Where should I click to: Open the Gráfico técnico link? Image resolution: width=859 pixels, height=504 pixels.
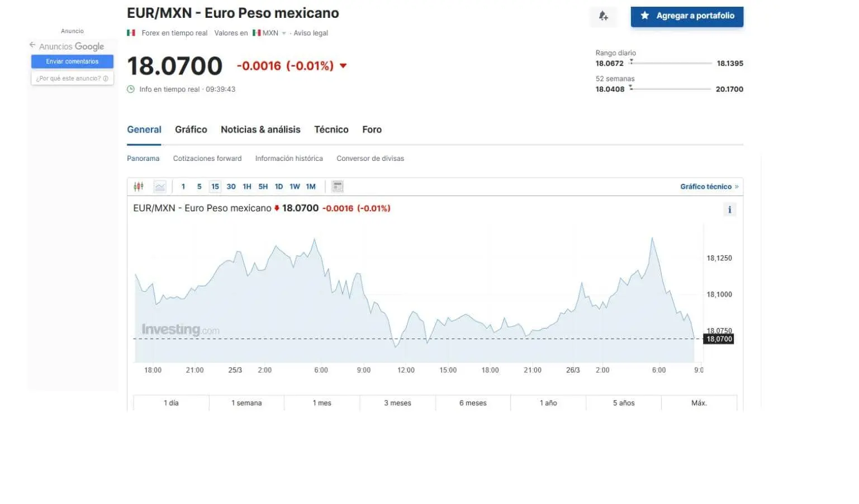point(709,187)
